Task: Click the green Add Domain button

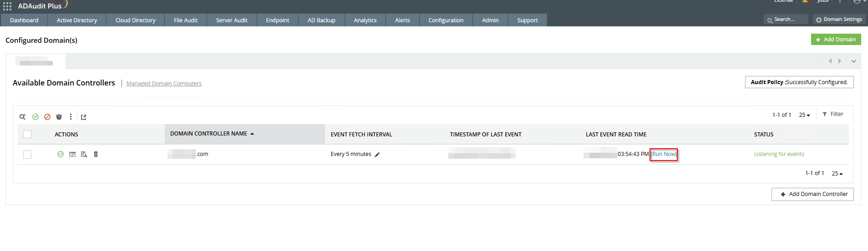Action: point(836,40)
